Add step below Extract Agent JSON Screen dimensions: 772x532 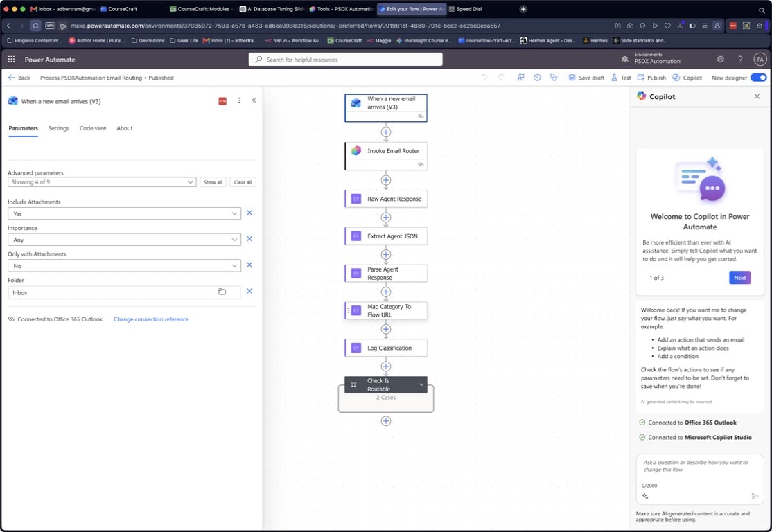point(386,254)
